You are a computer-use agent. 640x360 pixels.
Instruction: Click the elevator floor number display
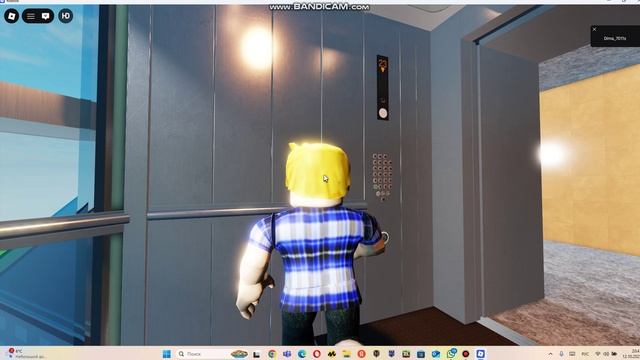(382, 64)
